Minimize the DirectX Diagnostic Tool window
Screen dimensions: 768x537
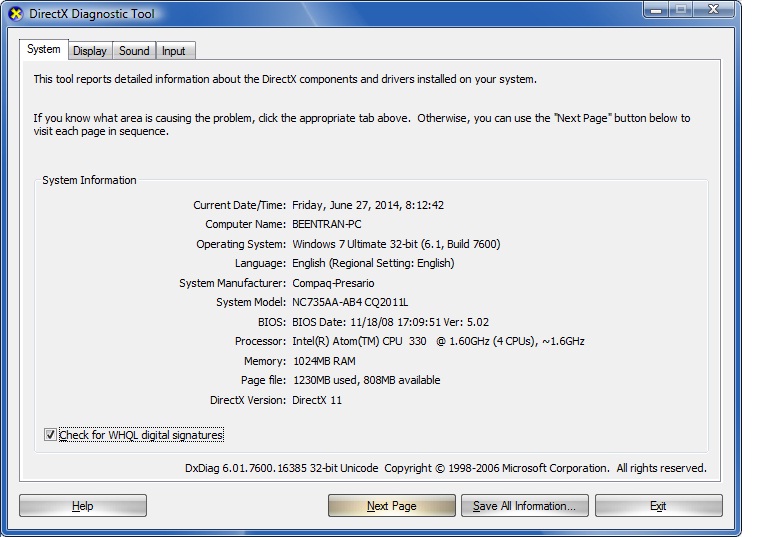tap(656, 10)
